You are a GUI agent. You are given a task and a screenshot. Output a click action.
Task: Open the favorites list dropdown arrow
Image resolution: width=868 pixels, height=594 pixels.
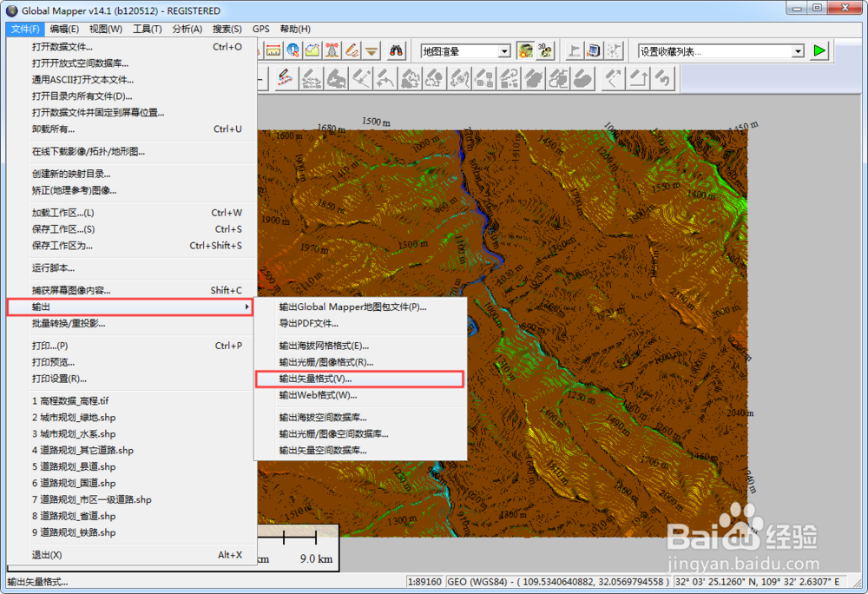[x=798, y=51]
